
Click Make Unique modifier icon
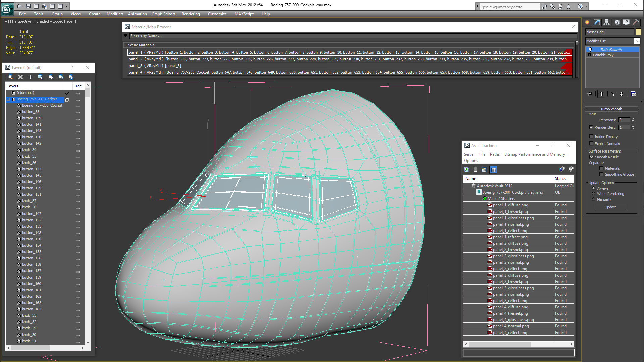point(613,94)
